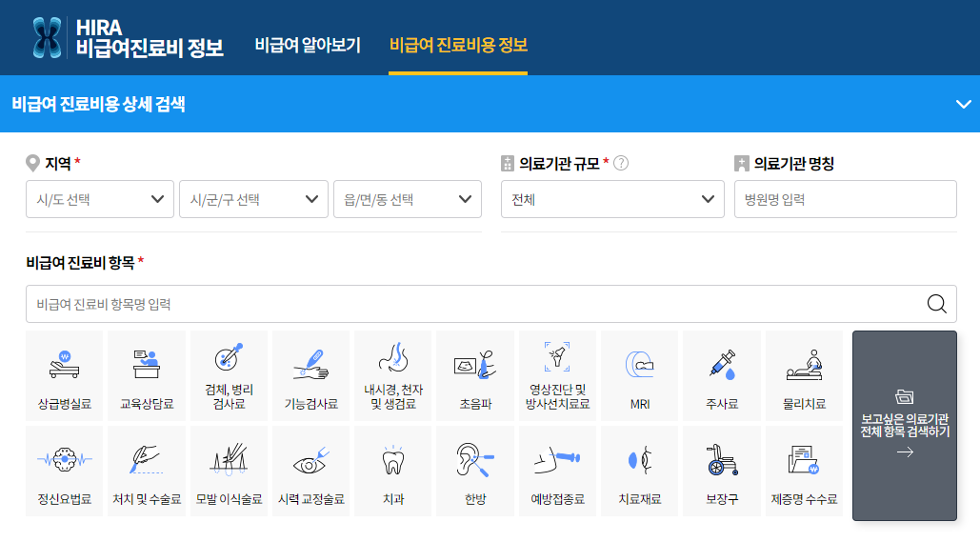Switch to 비급여 진료비용 정보 tab
The width and height of the screenshot is (980, 542).
pyautogui.click(x=458, y=45)
